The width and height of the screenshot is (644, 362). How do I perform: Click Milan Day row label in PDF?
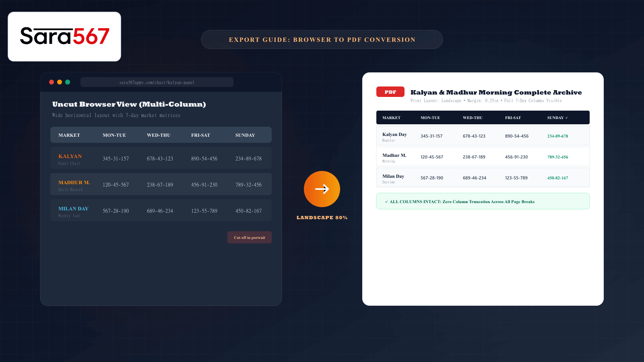(393, 176)
